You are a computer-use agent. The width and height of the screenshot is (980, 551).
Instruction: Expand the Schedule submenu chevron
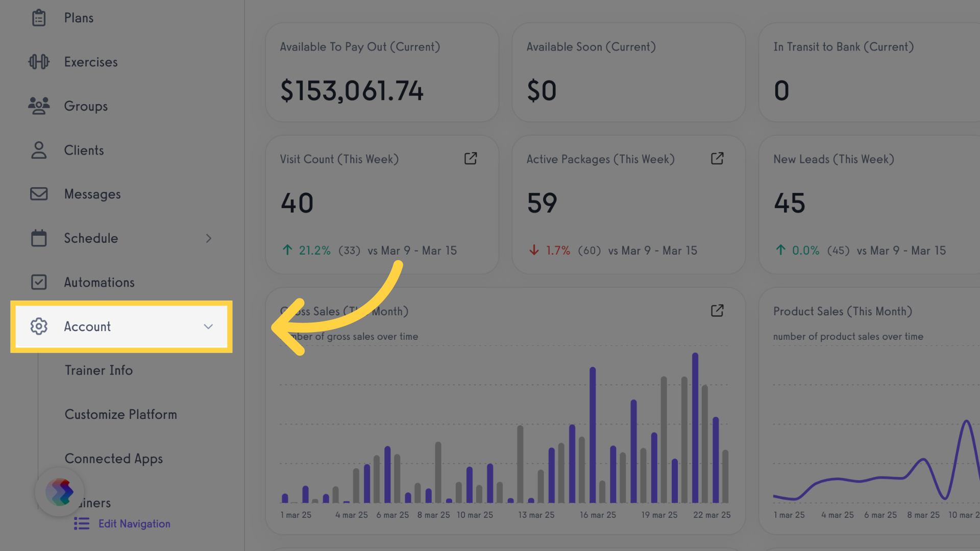point(208,238)
